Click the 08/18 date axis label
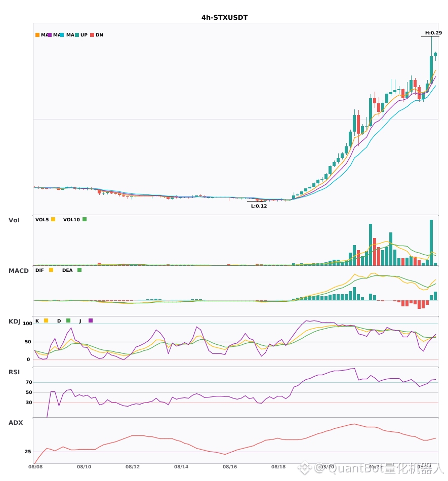Screen dimensions: 448x481 pyautogui.click(x=278, y=467)
